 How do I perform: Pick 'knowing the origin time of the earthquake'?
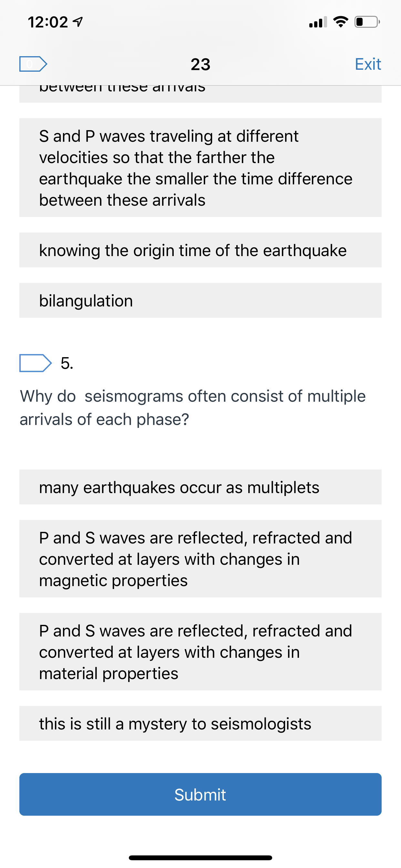pos(200,250)
